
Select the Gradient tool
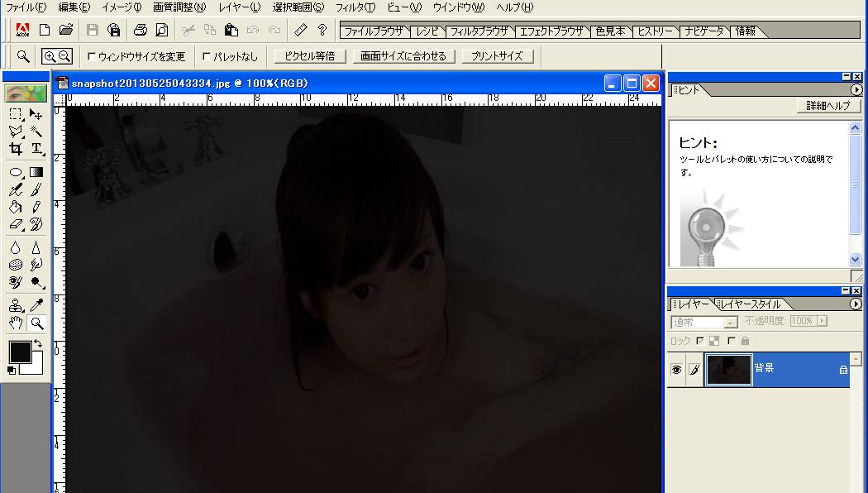point(36,172)
